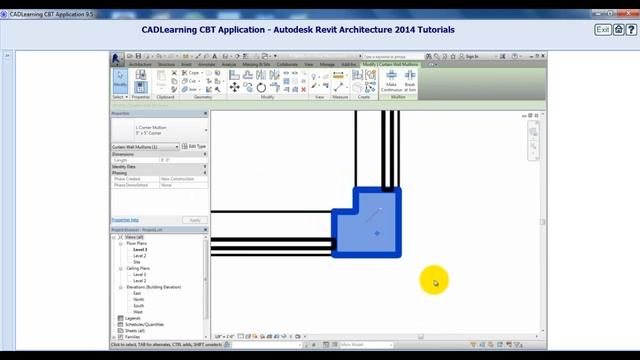Viewport: 640px width, 360px height.
Task: Open the Curtain Wall Mullions filter dropdown
Action: coord(145,147)
